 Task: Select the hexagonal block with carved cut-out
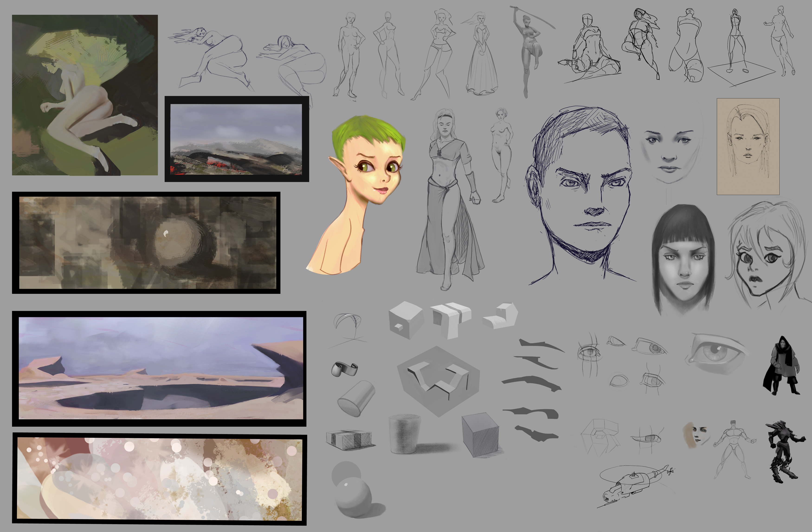pyautogui.click(x=438, y=381)
